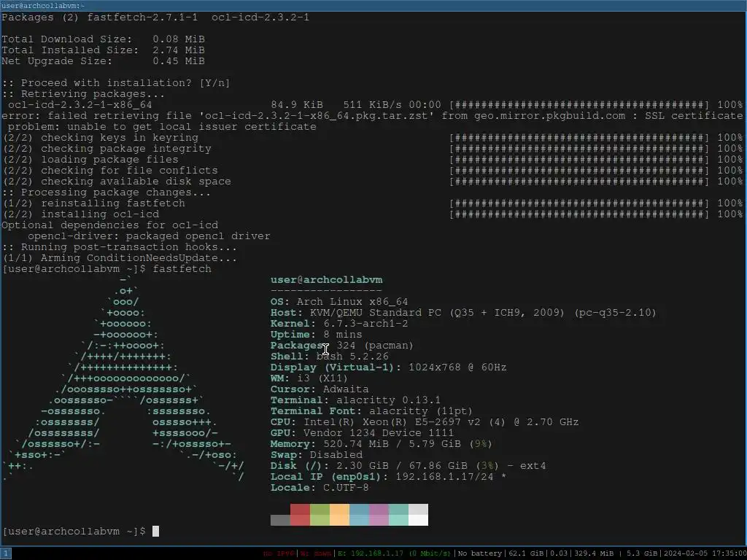
Task: Click the yellow-orange color block in palette
Action: [339, 515]
